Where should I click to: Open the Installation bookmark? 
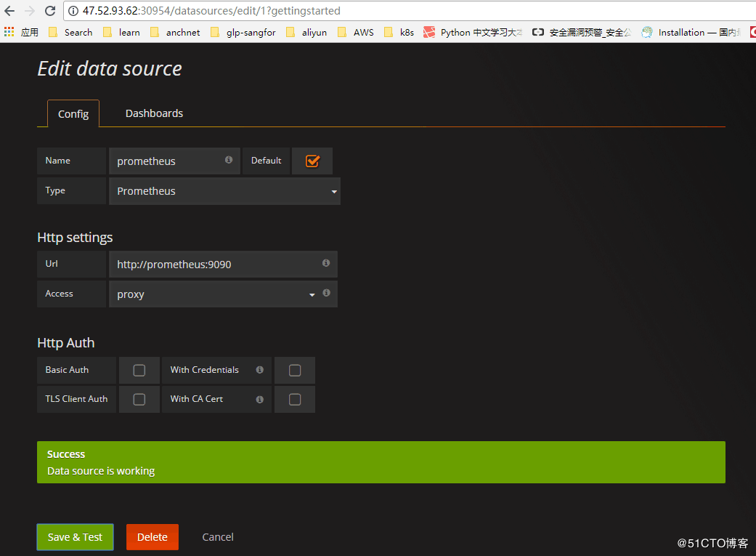coord(691,32)
